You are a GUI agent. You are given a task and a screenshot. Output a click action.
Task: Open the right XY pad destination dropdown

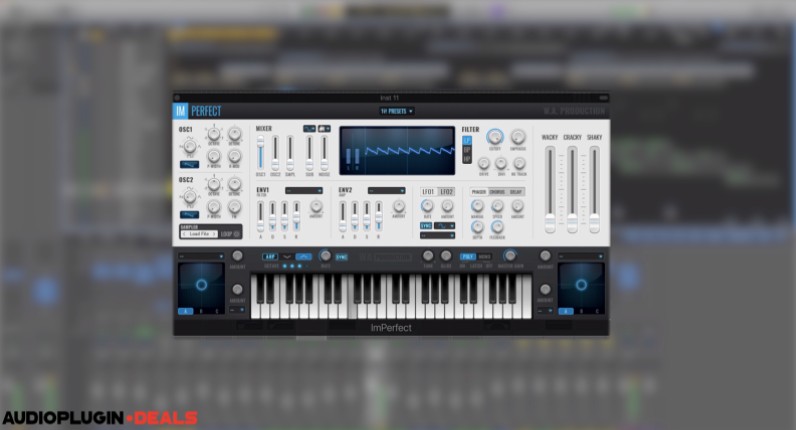point(581,256)
